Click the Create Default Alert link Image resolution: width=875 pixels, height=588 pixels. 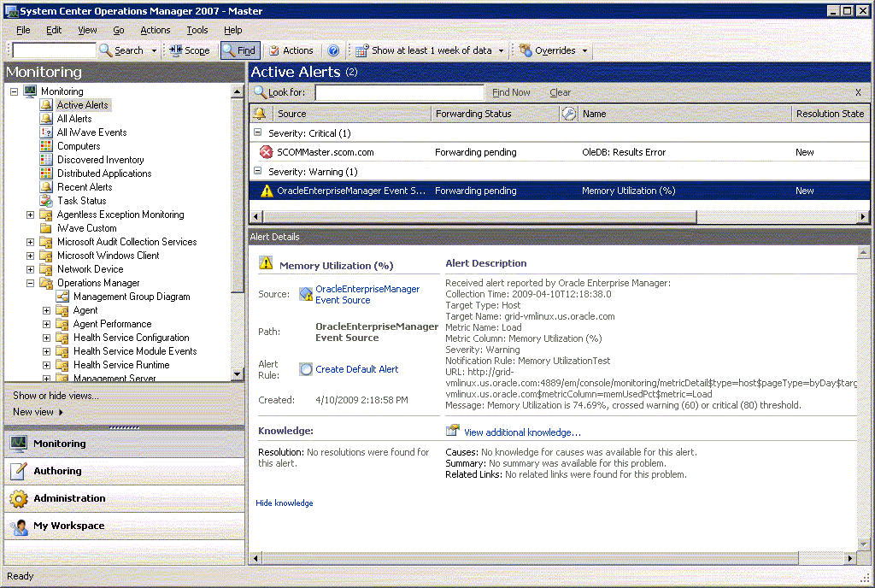point(356,369)
